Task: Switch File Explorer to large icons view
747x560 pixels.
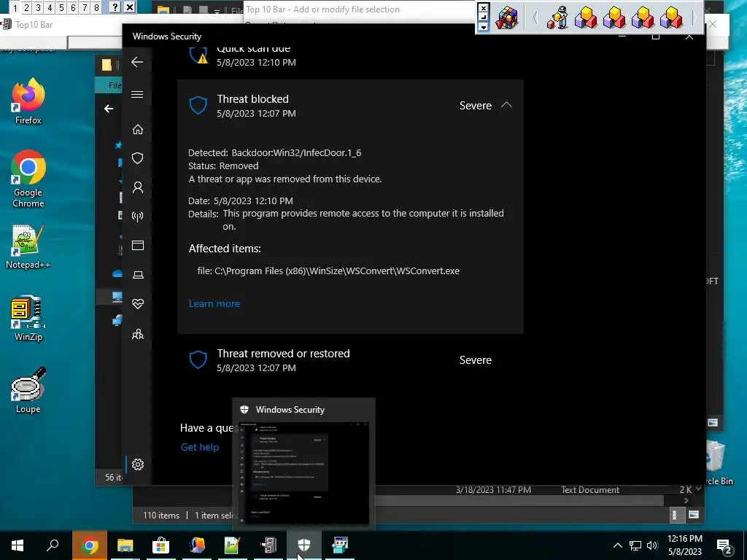Action: [x=694, y=515]
